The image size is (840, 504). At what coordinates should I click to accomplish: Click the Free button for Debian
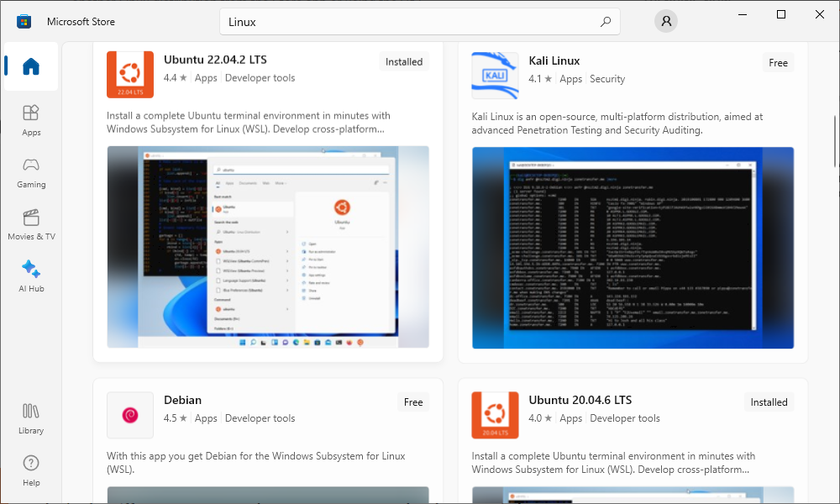point(413,402)
